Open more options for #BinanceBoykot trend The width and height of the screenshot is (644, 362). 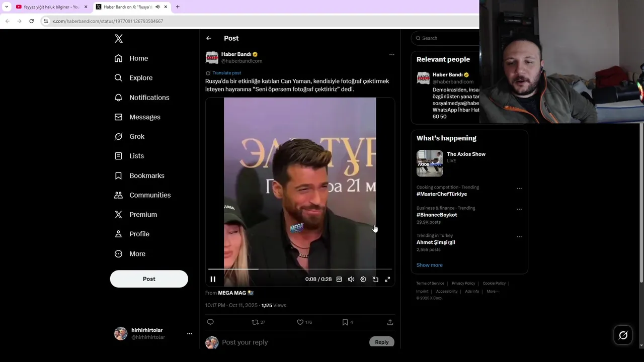pyautogui.click(x=519, y=209)
